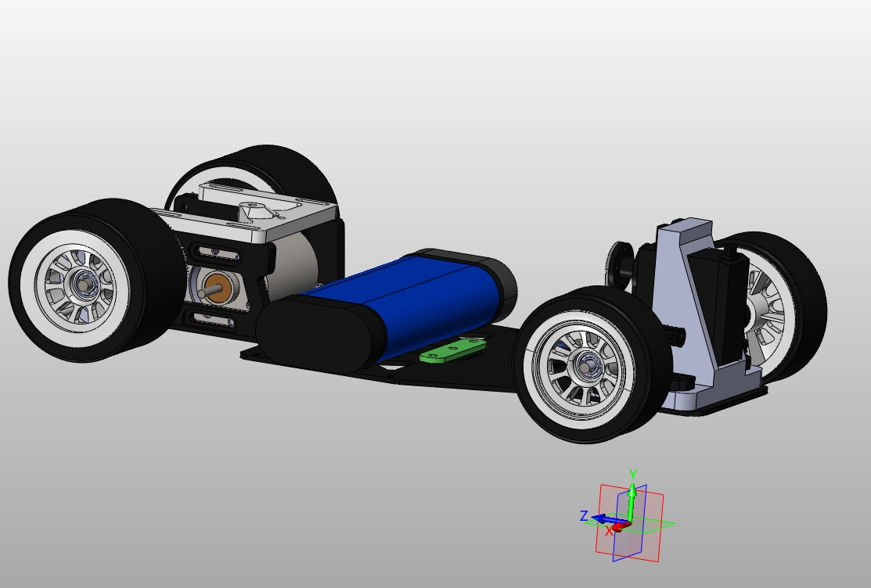Click the Y label on the coordinate triad
The width and height of the screenshot is (871, 588).
coord(632,473)
